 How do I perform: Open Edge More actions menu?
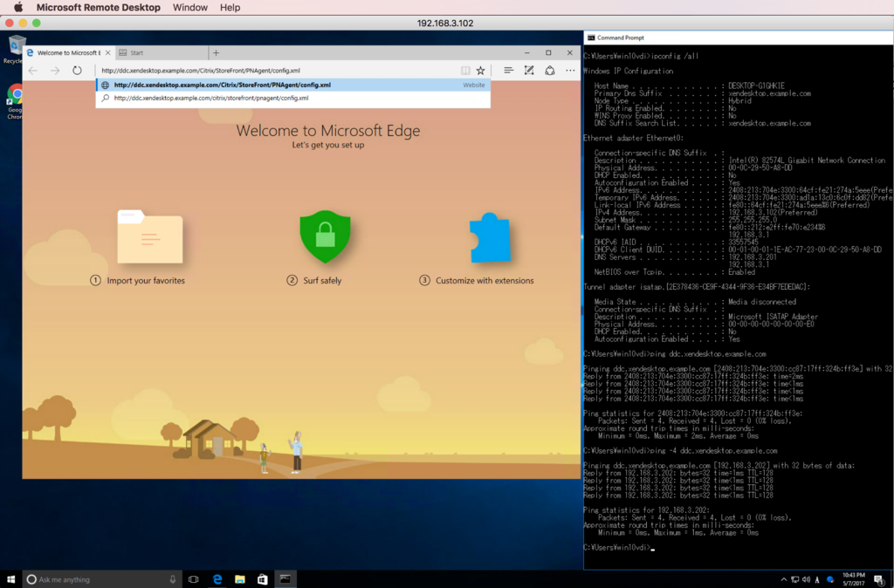570,71
